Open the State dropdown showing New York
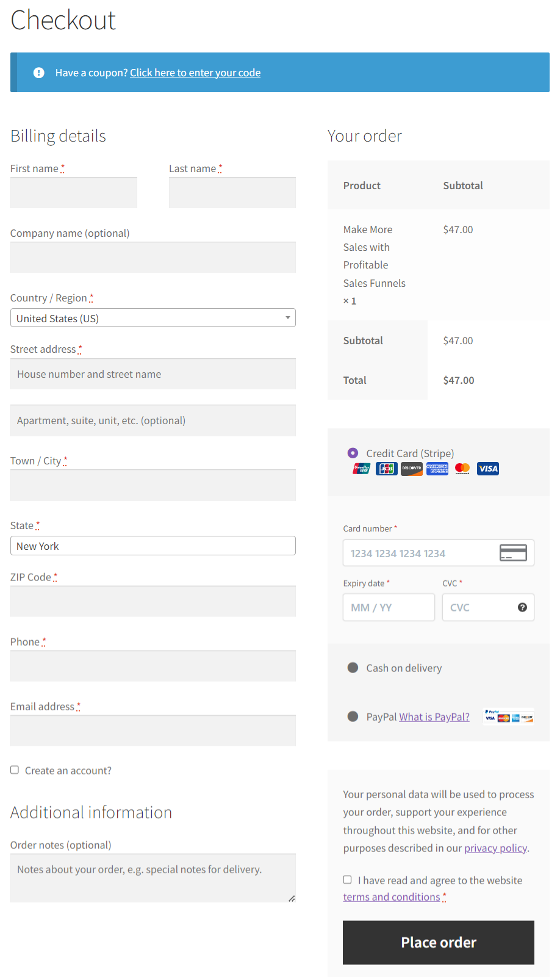The height and width of the screenshot is (977, 560). 153,546
